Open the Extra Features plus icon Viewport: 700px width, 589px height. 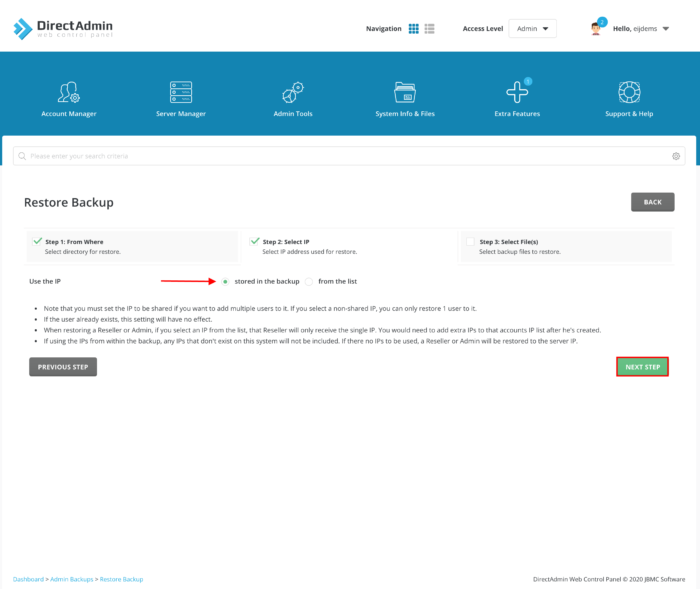[517, 93]
